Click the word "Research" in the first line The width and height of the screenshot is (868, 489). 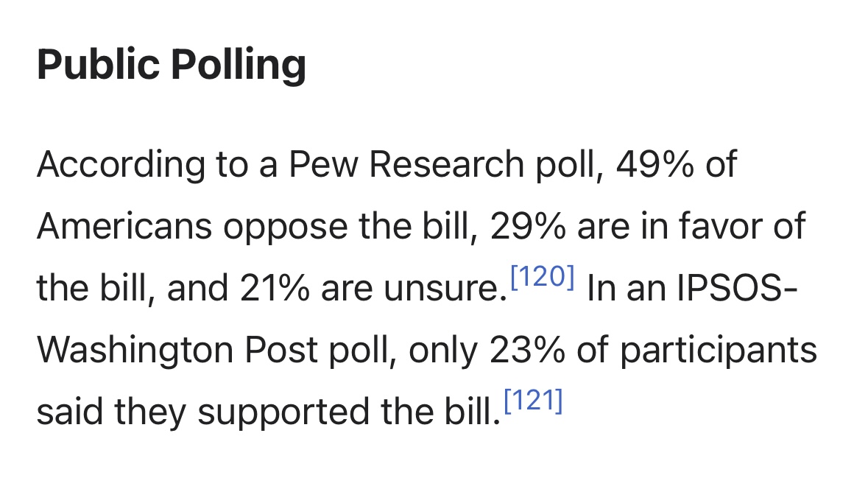tap(446, 164)
